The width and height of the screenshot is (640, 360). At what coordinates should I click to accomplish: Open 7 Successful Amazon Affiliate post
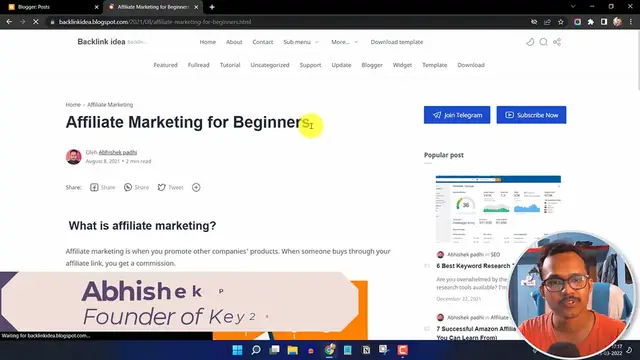tap(476, 333)
